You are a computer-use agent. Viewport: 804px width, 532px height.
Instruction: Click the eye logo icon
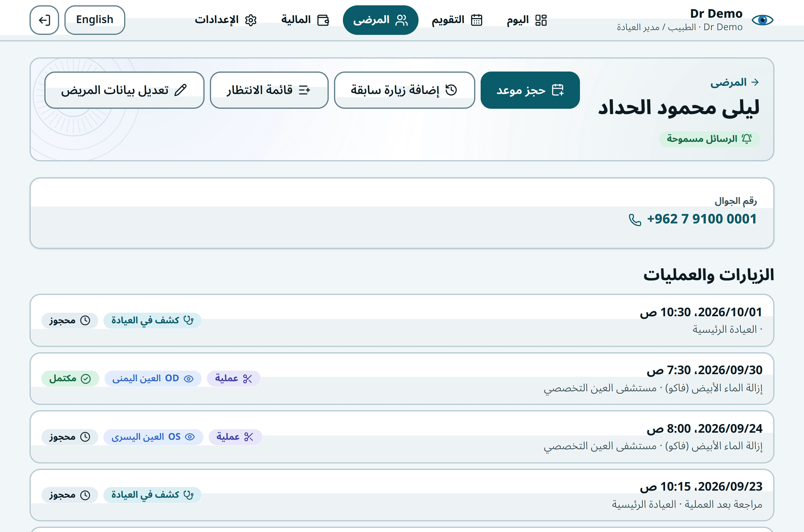762,20
